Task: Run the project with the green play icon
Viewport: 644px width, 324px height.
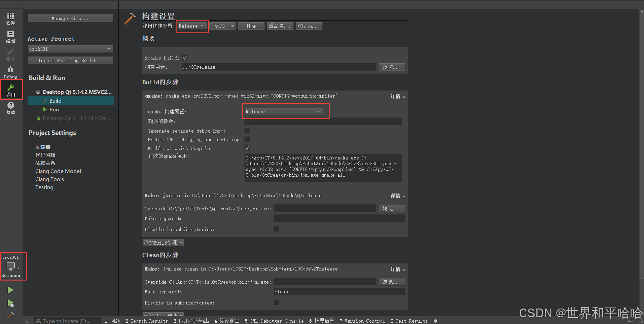Action: pyautogui.click(x=10, y=290)
